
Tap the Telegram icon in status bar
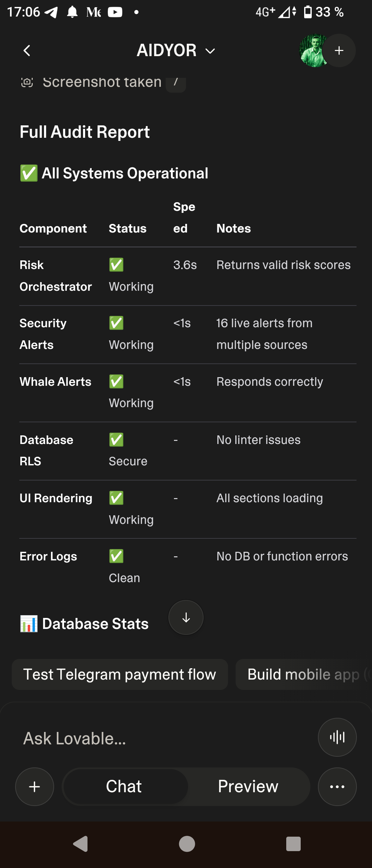click(x=51, y=12)
